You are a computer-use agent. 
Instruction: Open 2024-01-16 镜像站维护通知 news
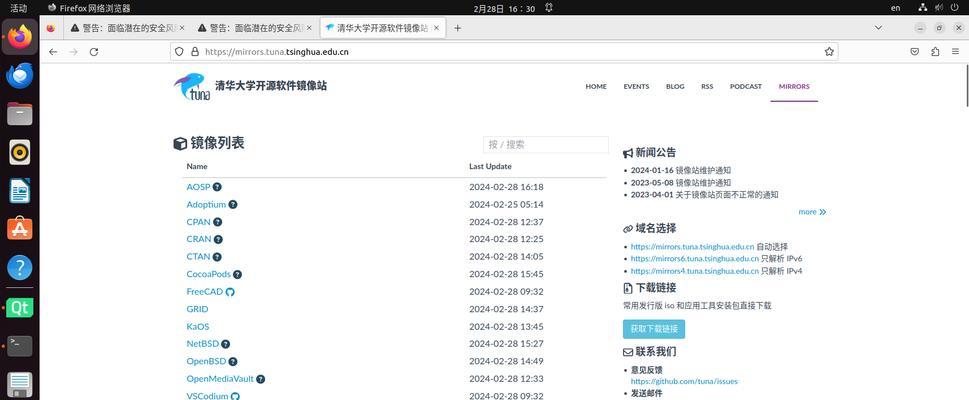pos(680,170)
